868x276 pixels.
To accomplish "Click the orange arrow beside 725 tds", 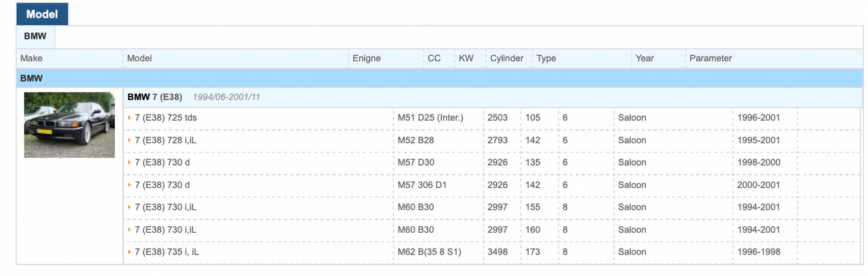I will 130,118.
